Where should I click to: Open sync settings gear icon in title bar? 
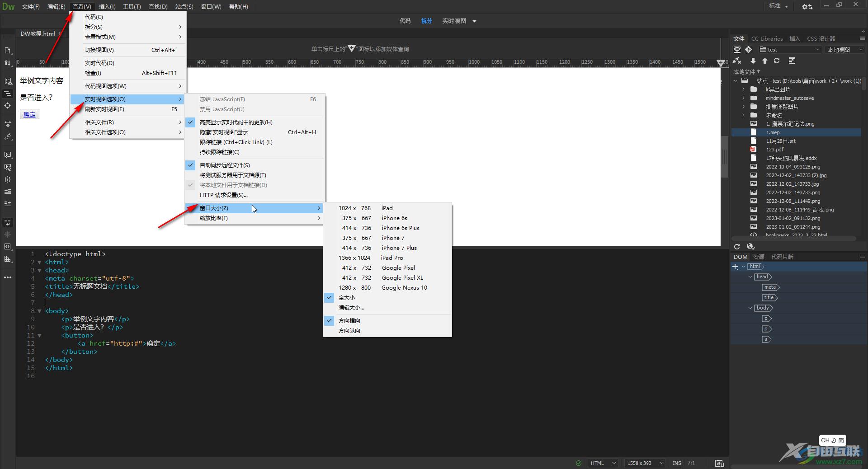tap(807, 6)
